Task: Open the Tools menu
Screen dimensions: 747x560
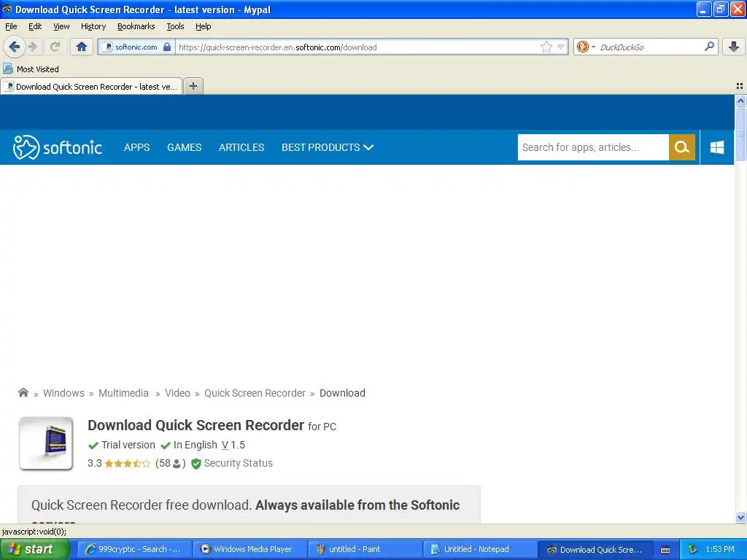Action: click(175, 26)
